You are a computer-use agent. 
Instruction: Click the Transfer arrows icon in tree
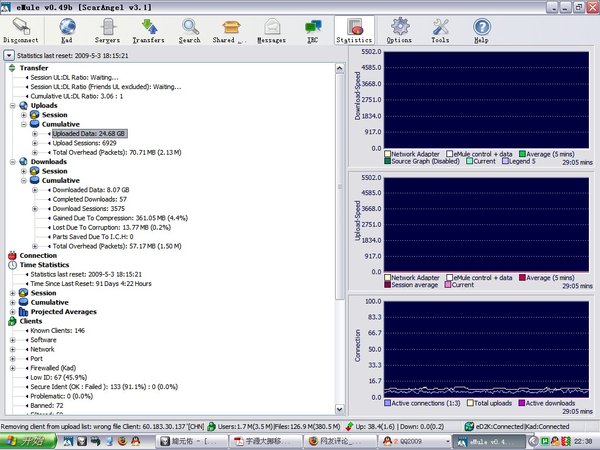tap(12, 68)
